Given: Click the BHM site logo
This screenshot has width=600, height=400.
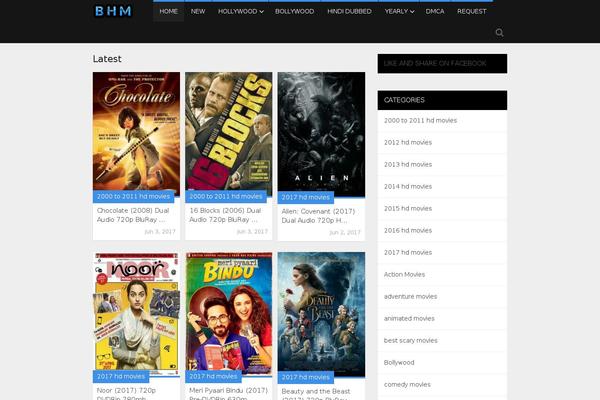Looking at the screenshot, I should 113,11.
